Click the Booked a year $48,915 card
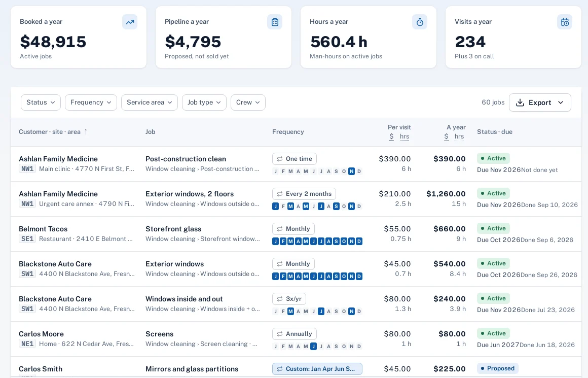 (x=79, y=37)
